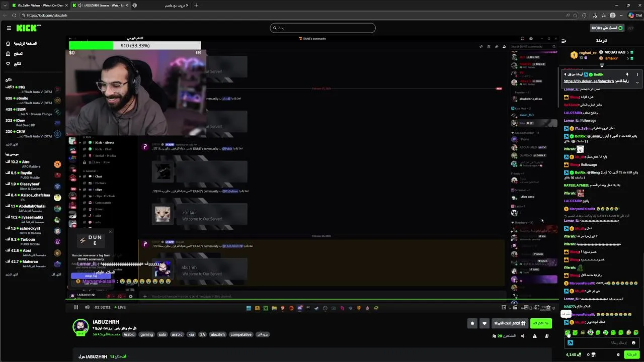This screenshot has height=362, width=644.
Task: Show more followed channels
Action: click(x=11, y=144)
